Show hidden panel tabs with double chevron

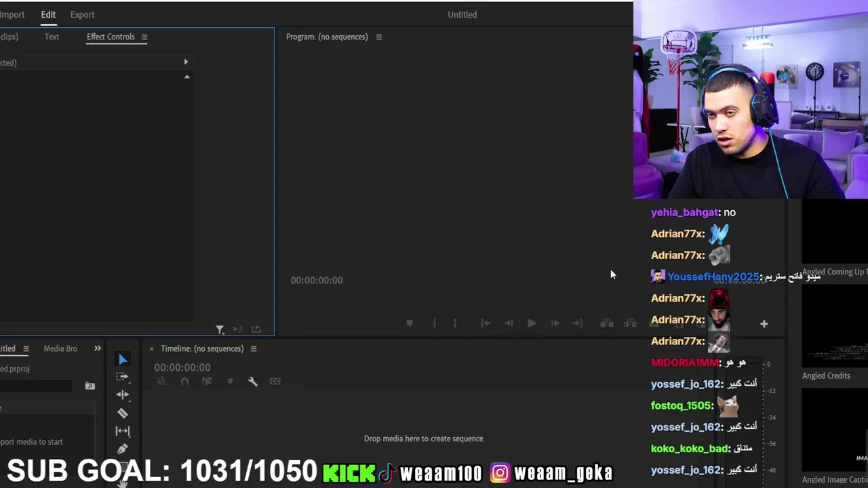pos(97,348)
